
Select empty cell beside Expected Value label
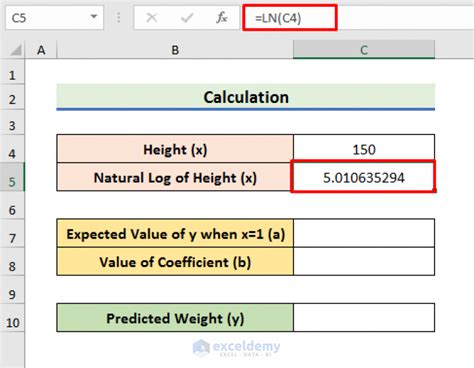(364, 233)
